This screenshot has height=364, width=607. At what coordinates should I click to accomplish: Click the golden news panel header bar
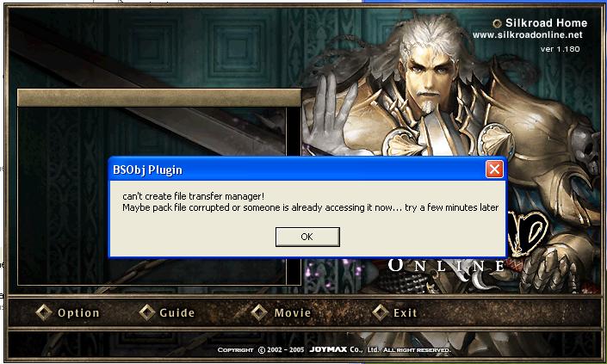tap(159, 97)
